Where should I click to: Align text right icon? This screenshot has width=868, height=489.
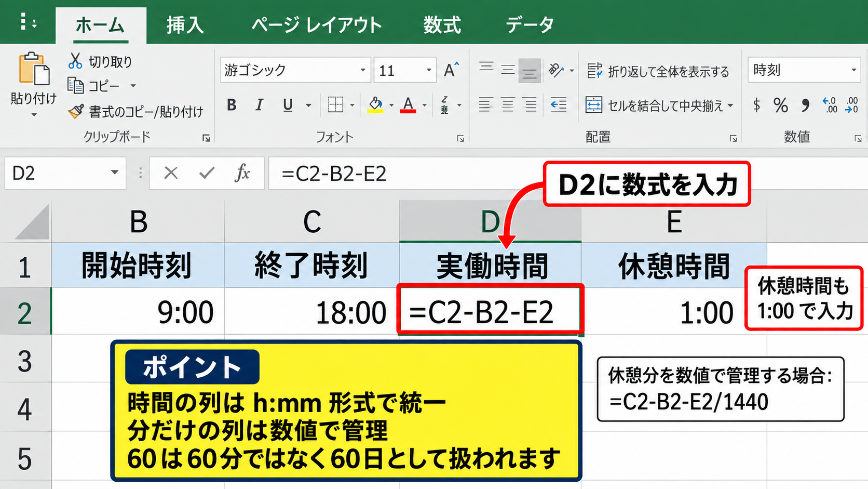[x=530, y=105]
